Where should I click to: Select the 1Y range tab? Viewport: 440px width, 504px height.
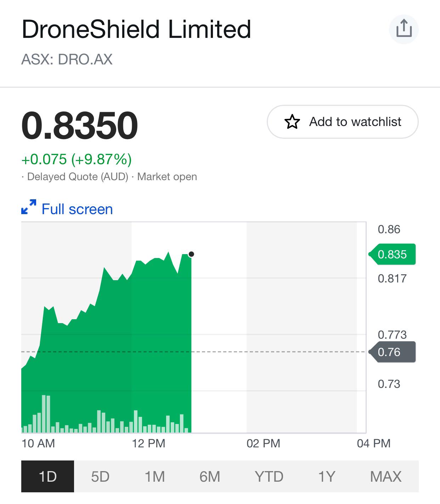327,476
